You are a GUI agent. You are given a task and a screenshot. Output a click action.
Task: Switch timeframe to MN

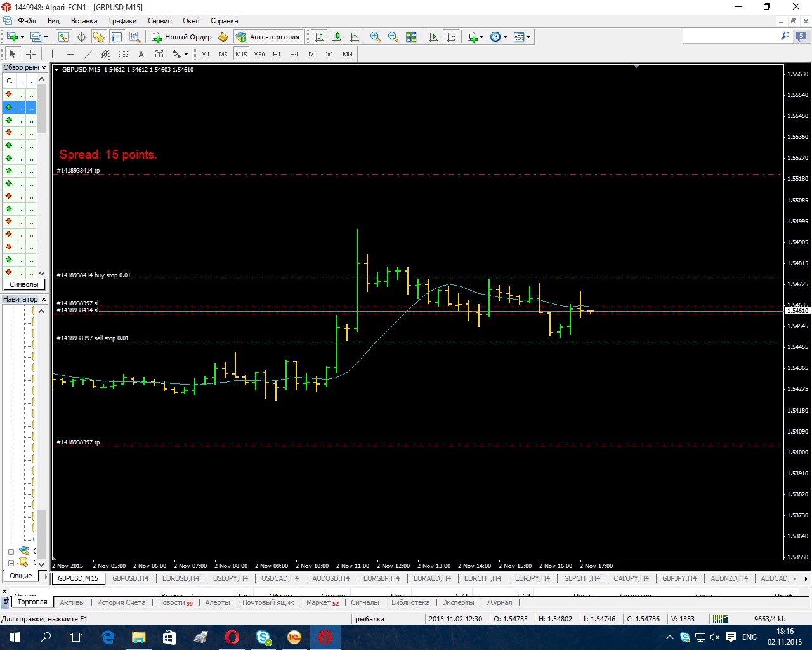click(x=348, y=54)
